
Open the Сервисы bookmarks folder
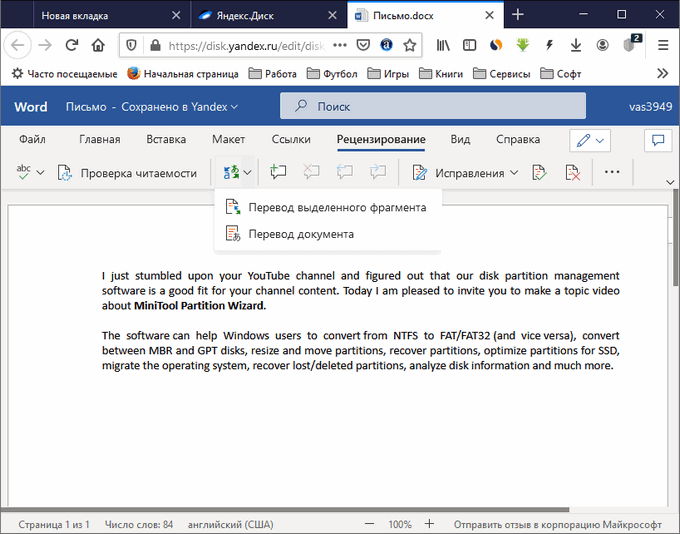pos(502,74)
